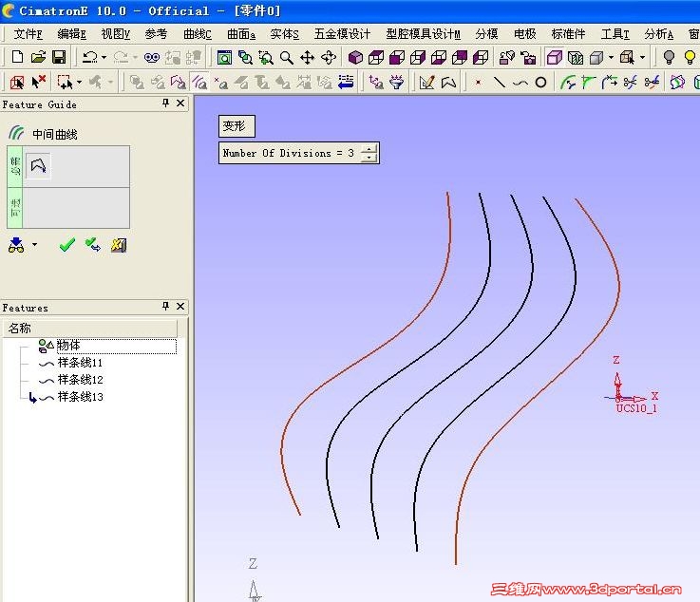Open the grey cube render mode dropdown arrow
700x602 pixels.
(611, 58)
